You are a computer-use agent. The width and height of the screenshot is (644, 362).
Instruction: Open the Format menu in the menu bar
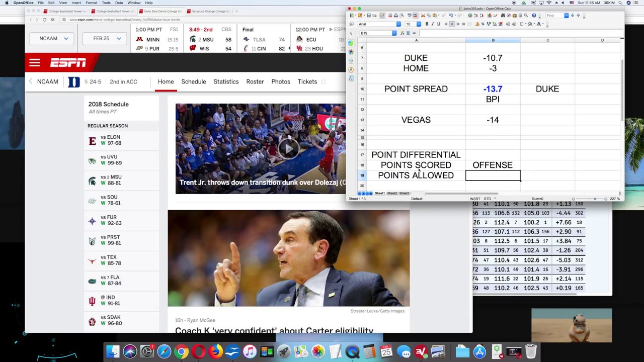91,3
